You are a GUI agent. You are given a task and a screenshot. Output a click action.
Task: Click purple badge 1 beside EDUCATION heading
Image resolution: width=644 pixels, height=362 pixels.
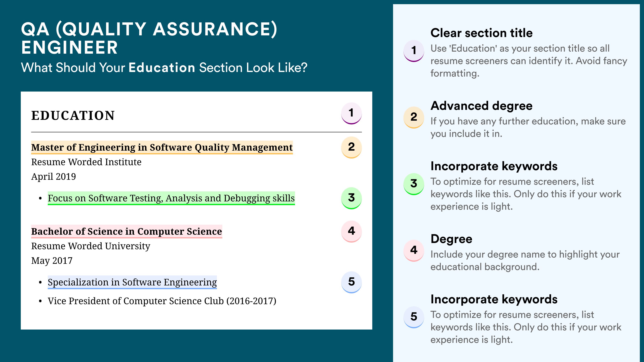click(351, 113)
